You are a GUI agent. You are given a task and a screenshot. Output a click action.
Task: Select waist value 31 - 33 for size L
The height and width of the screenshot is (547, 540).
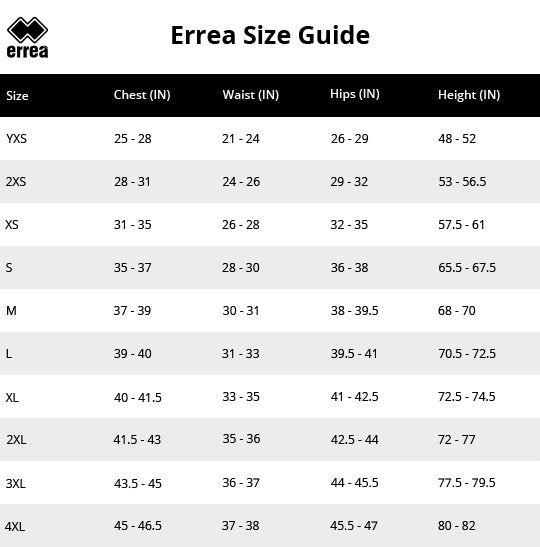pyautogui.click(x=241, y=354)
